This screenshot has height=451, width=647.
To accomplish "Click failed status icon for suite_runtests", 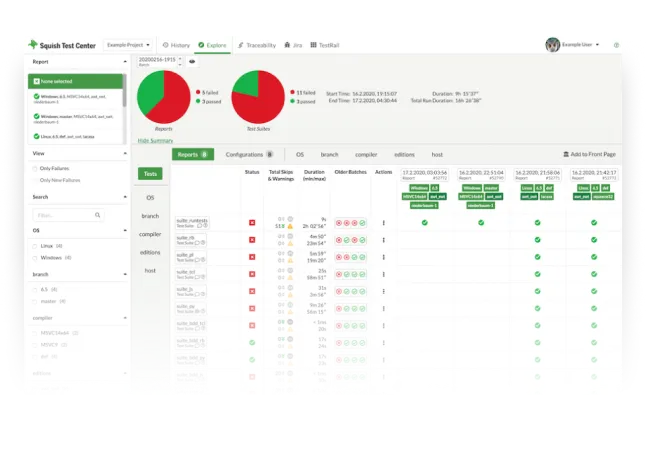I will [x=252, y=223].
